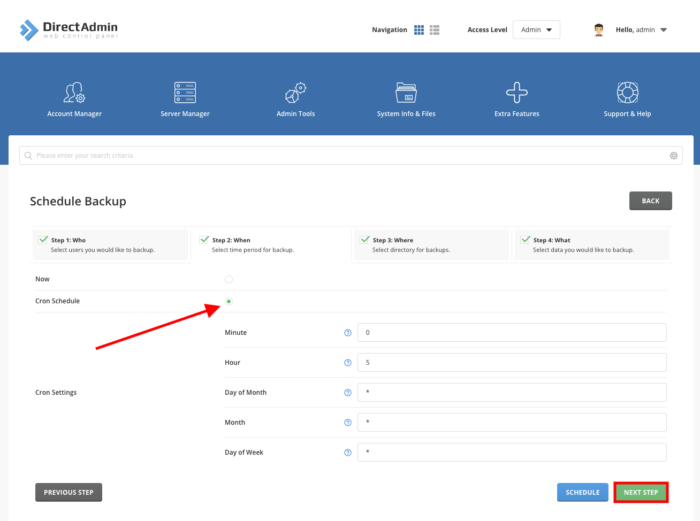This screenshot has height=521, width=700.
Task: Select the Cron Schedule radio button
Action: pyautogui.click(x=229, y=301)
